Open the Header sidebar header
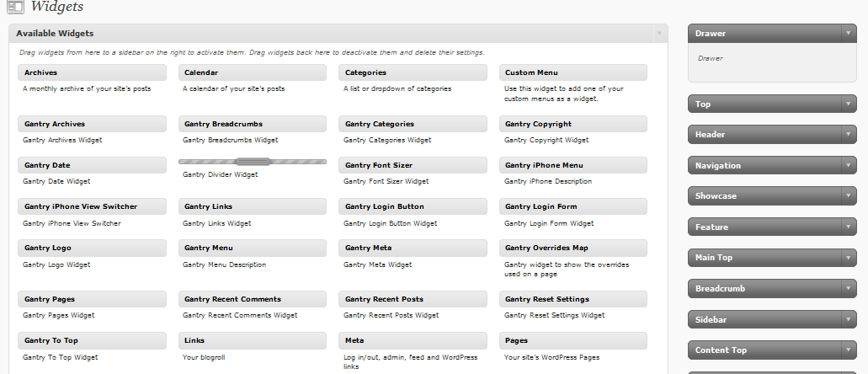 772,135
